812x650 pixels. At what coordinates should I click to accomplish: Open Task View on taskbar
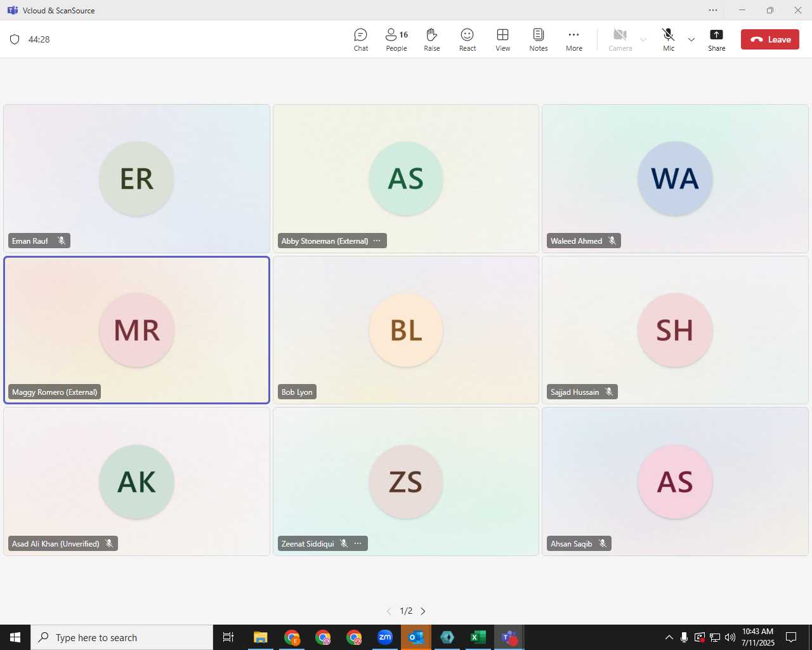(228, 637)
